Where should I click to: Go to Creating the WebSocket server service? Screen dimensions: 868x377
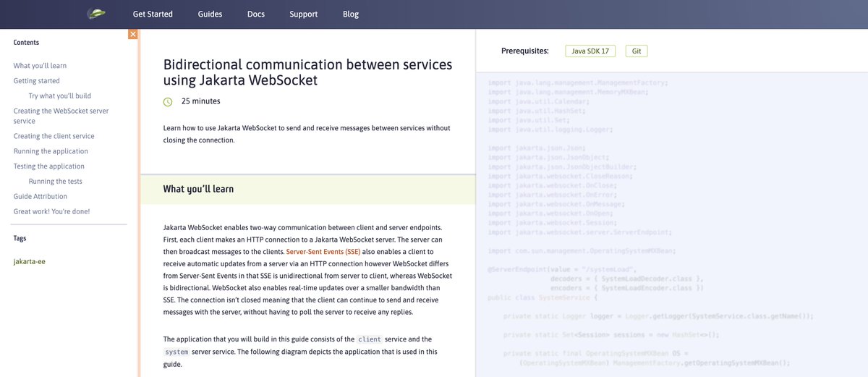(61, 116)
